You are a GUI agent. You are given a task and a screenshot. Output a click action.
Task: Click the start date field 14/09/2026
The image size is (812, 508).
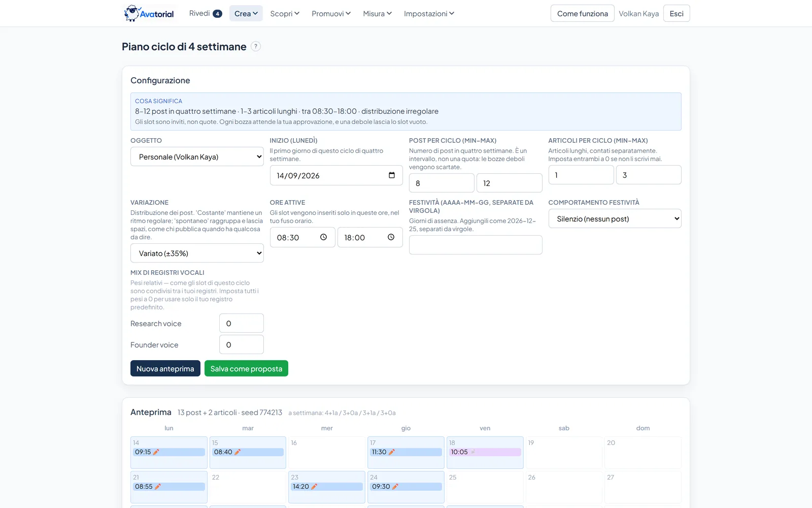coord(336,175)
